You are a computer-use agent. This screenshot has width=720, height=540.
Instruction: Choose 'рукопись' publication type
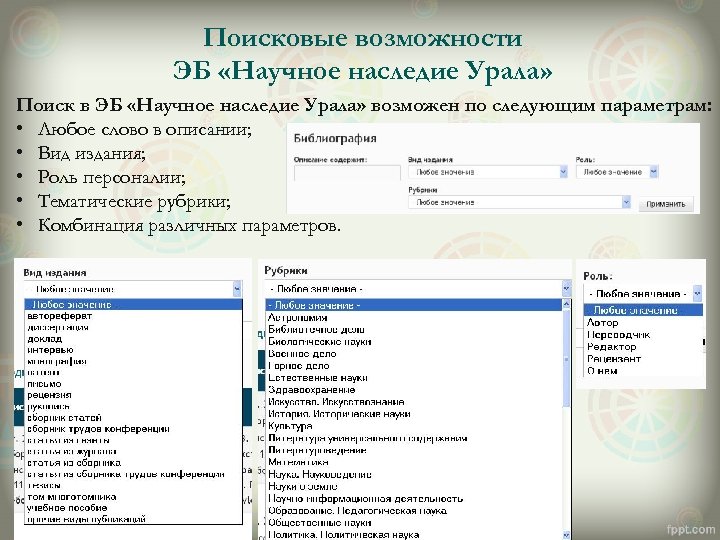133,406
